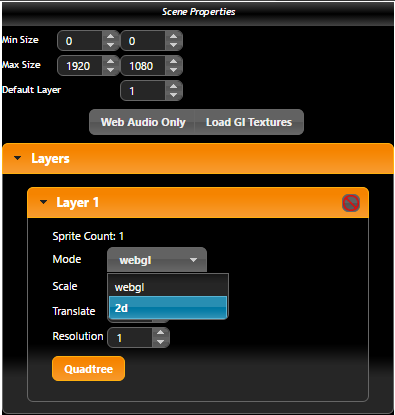Viewport: 395px width, 415px height.
Task: Decrease the Resolution value
Action: point(161,342)
